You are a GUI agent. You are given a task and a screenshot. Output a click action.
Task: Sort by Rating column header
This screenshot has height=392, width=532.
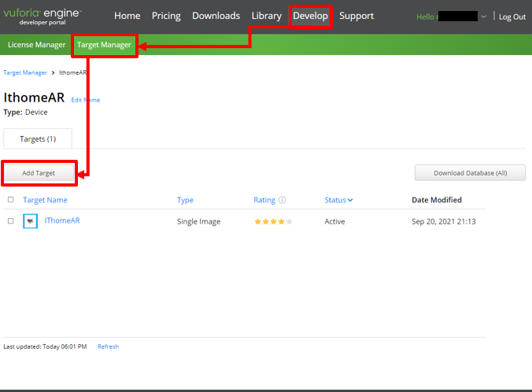point(264,200)
